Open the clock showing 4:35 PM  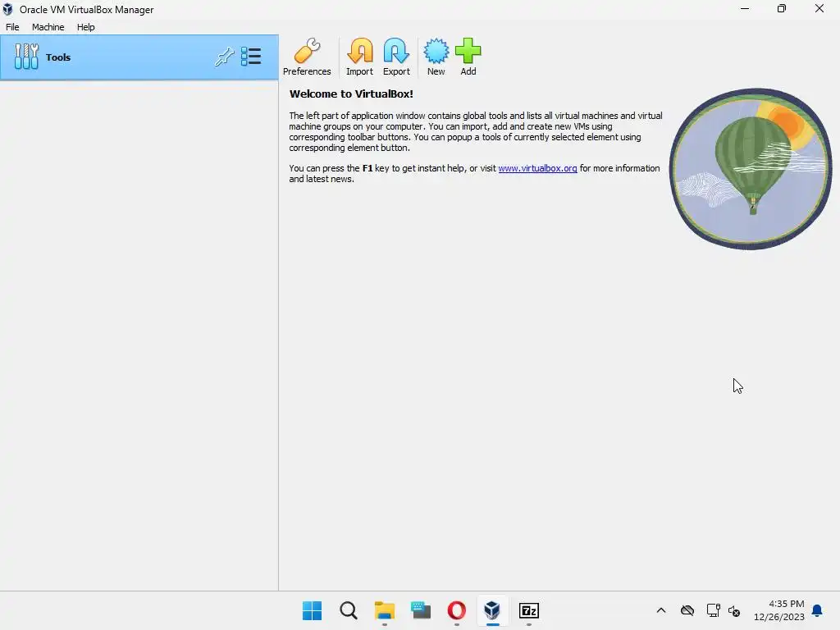[779, 610]
